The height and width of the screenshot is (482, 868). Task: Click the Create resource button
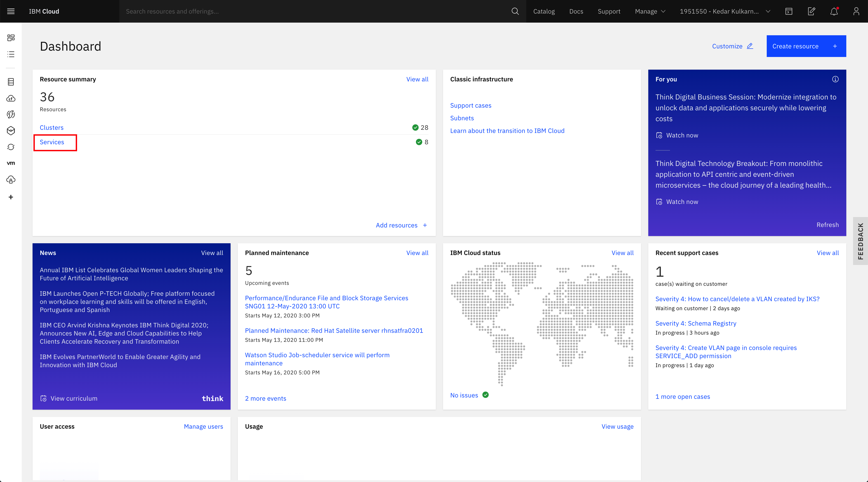point(806,46)
